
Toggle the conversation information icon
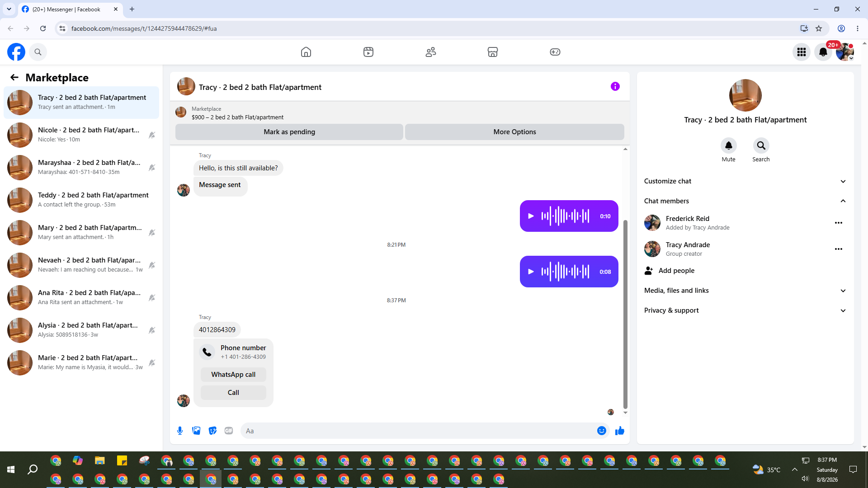point(615,86)
